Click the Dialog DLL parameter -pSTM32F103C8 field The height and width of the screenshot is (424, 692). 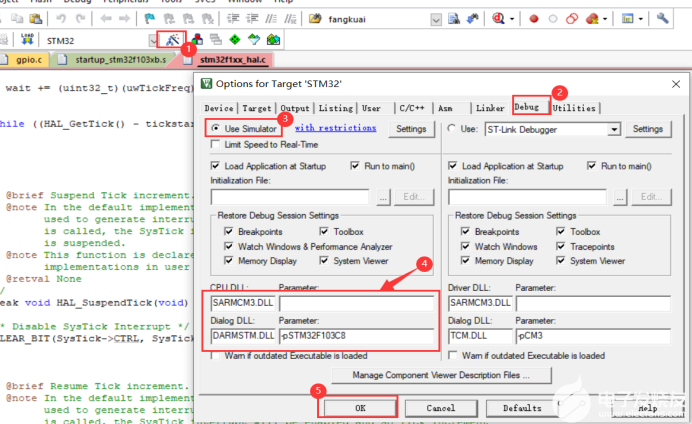357,336
